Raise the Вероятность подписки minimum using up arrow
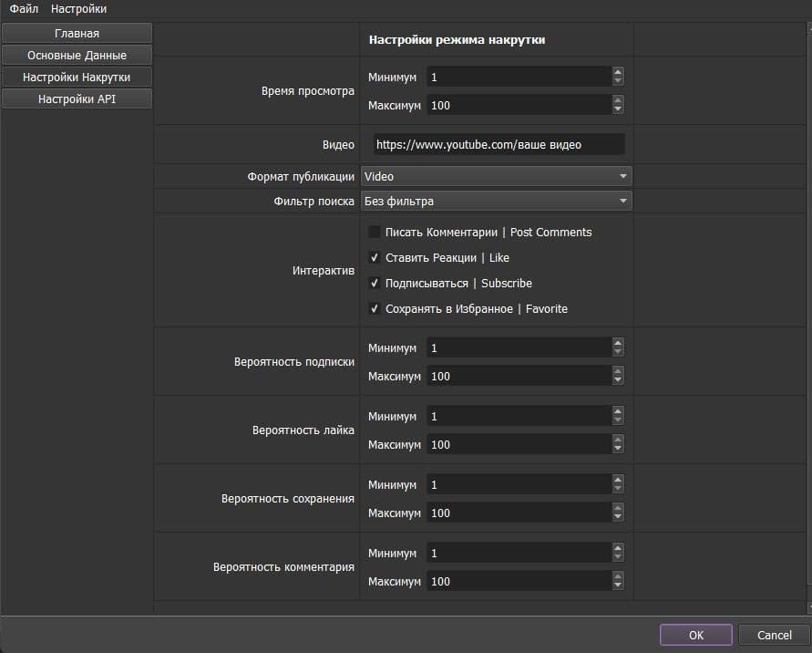The width and height of the screenshot is (812, 653). coord(619,344)
